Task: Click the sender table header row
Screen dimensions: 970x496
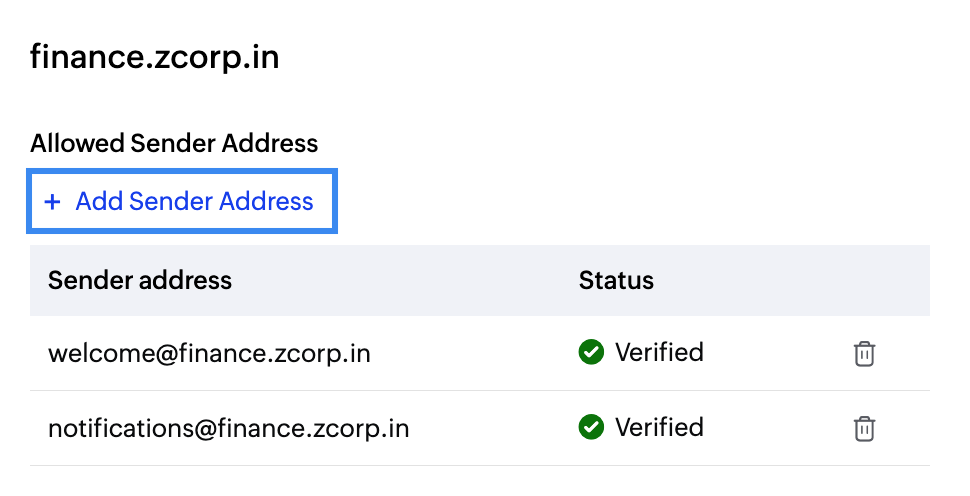Action: coord(400,280)
